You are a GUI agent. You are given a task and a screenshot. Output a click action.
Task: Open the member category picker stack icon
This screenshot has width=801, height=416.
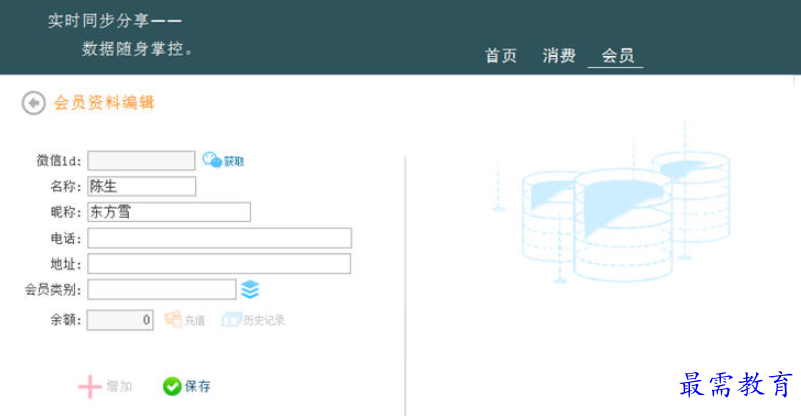tap(250, 289)
